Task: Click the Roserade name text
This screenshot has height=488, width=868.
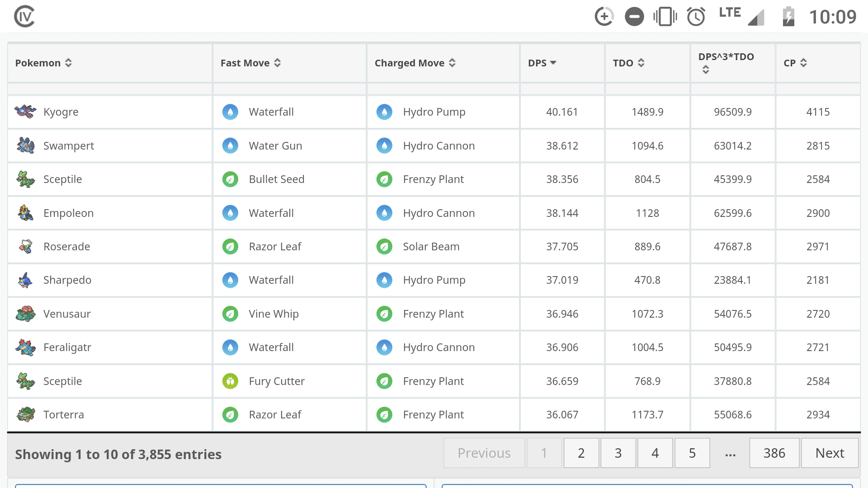Action: (67, 246)
